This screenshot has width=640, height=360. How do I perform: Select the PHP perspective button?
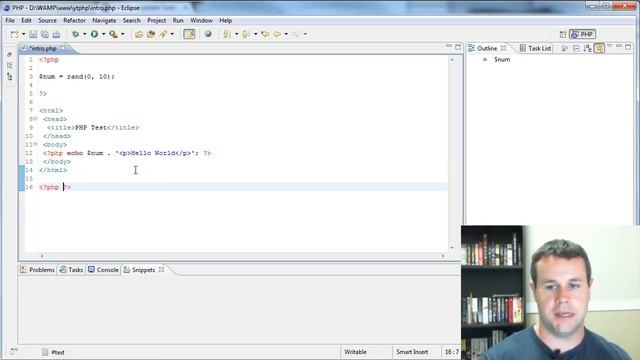[582, 34]
